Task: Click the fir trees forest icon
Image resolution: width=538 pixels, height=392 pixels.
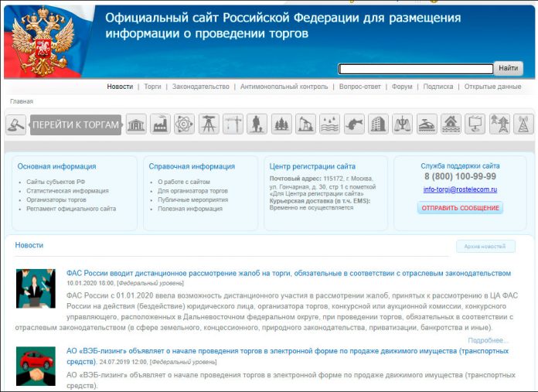Action: (281, 124)
